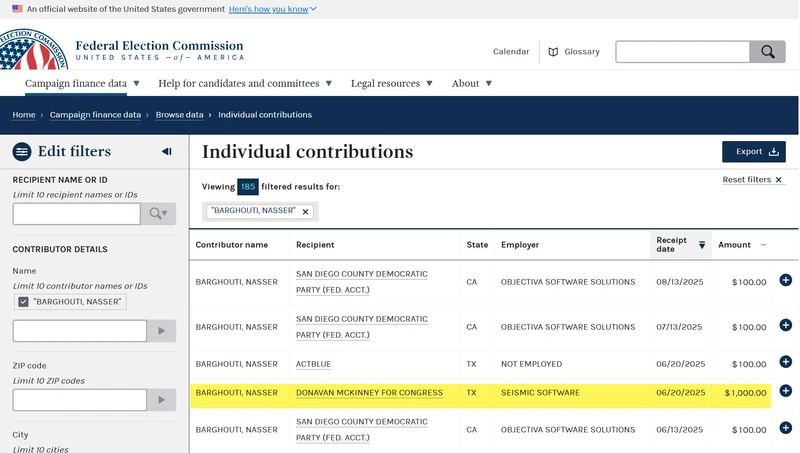Click the Export button
800x453 pixels.
coord(754,152)
